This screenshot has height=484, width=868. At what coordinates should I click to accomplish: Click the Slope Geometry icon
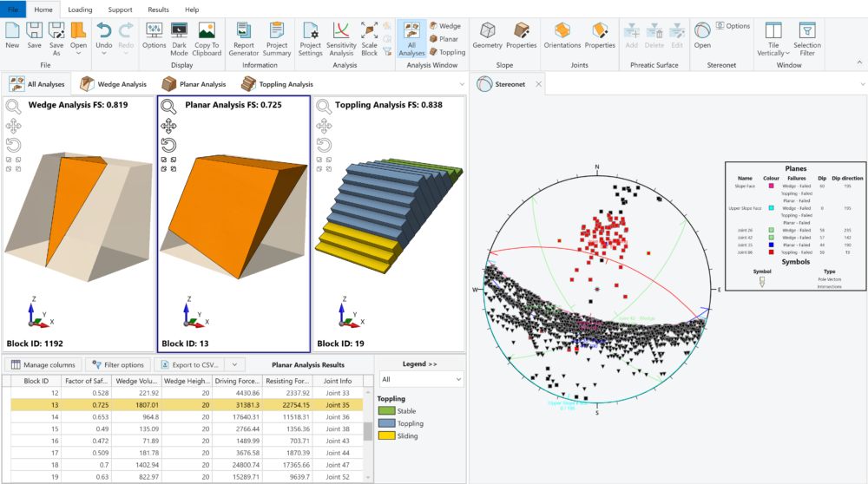click(x=487, y=31)
